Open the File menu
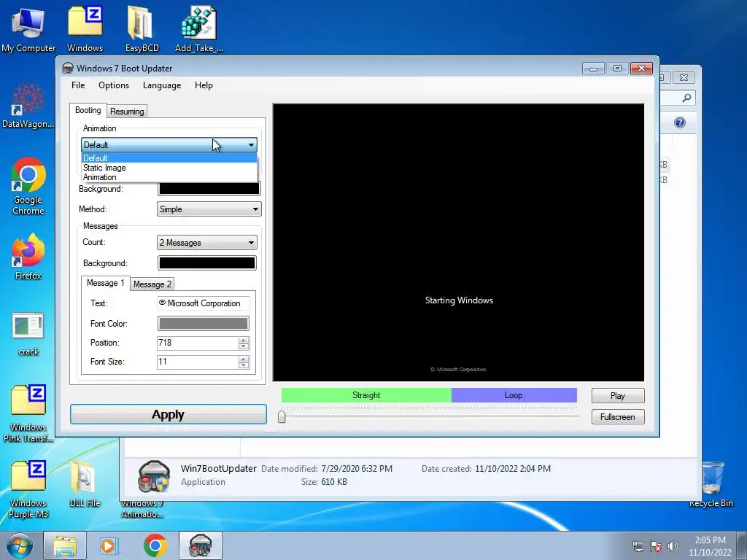Viewport: 747px width, 560px height. (x=78, y=85)
